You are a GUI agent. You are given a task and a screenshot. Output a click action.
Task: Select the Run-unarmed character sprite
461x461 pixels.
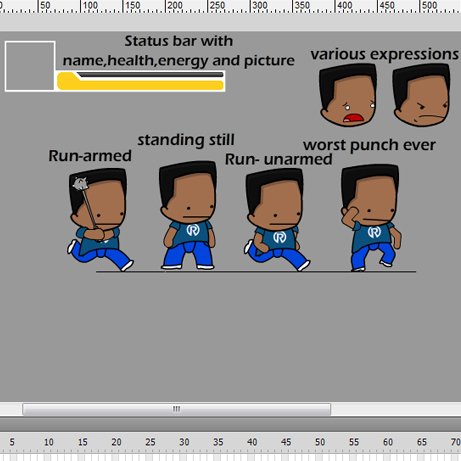click(277, 220)
